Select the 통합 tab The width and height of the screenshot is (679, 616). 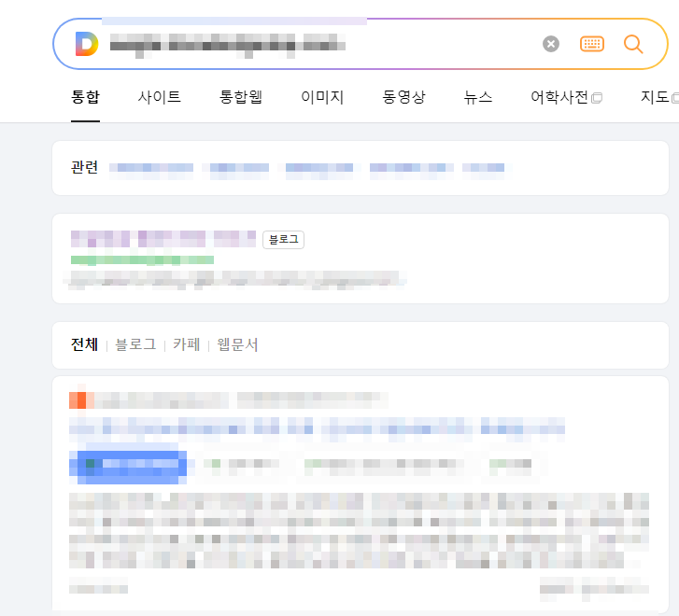85,97
